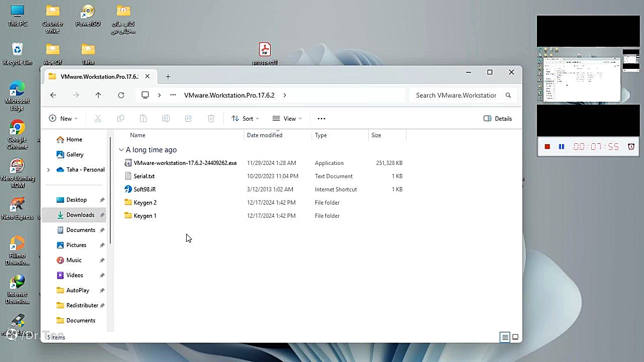The width and height of the screenshot is (644, 362).
Task: Collapse the 'A long time ago' group
Action: pos(121,150)
